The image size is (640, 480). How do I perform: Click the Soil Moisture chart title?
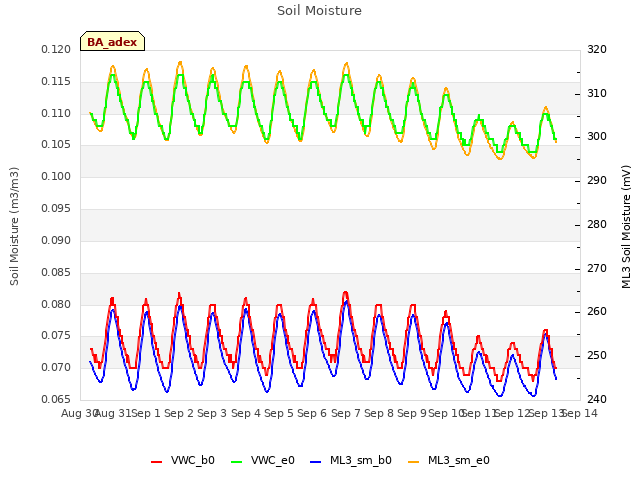[x=319, y=11]
